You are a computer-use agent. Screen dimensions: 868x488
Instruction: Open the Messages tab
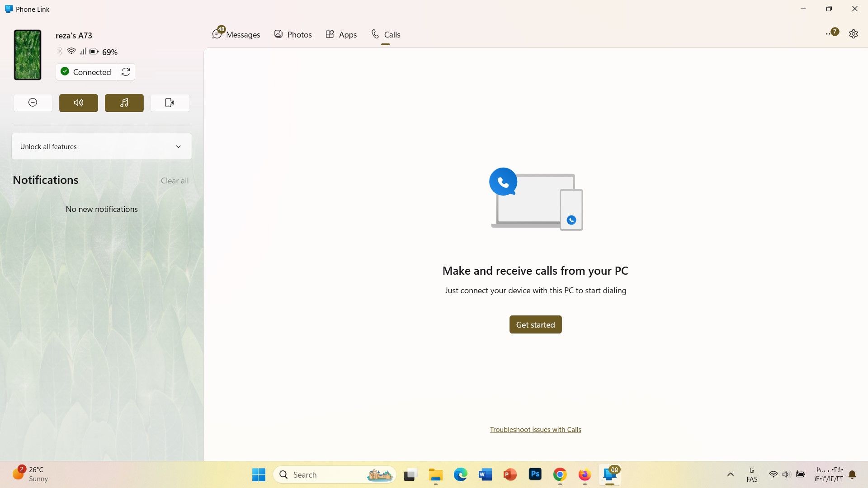[x=236, y=34]
